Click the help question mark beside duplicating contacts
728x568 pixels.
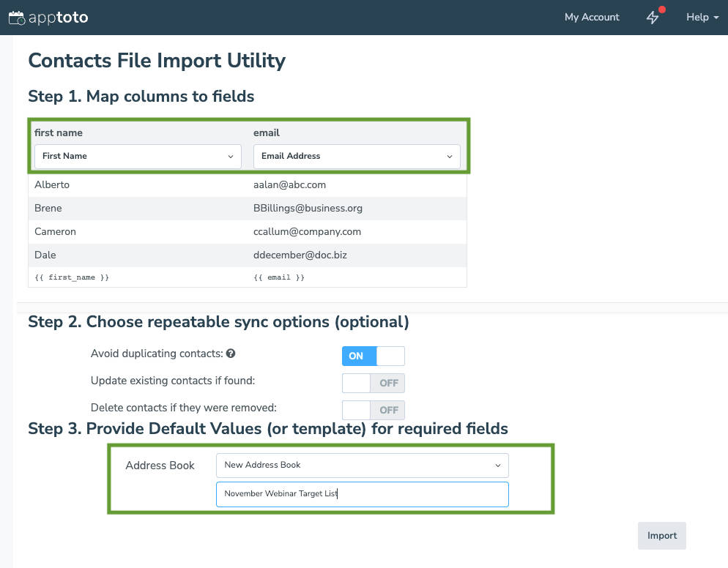click(x=231, y=354)
